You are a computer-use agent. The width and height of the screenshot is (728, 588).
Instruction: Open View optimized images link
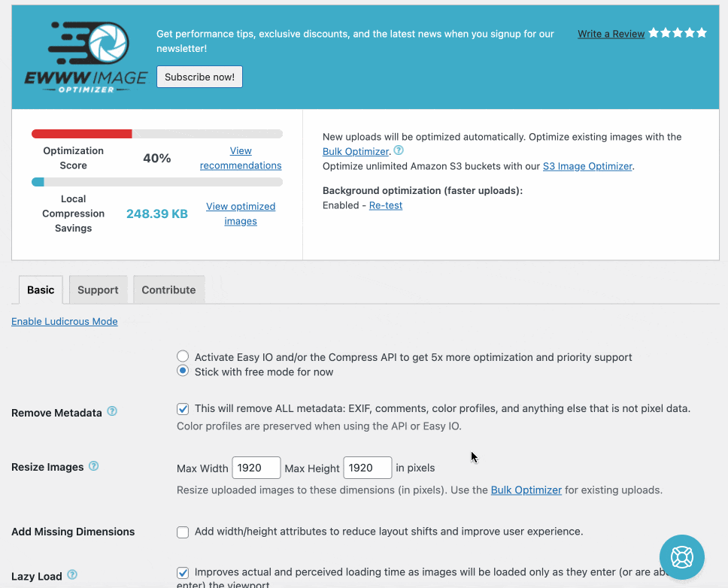[x=241, y=214]
